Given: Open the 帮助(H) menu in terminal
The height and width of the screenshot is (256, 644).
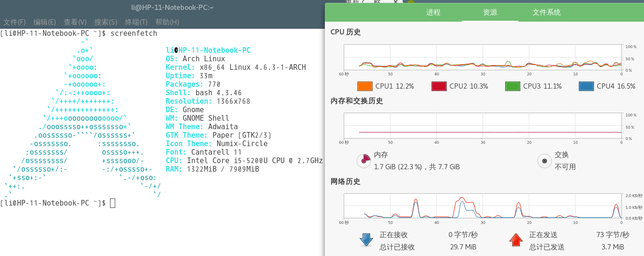Looking at the screenshot, I should coord(167,22).
